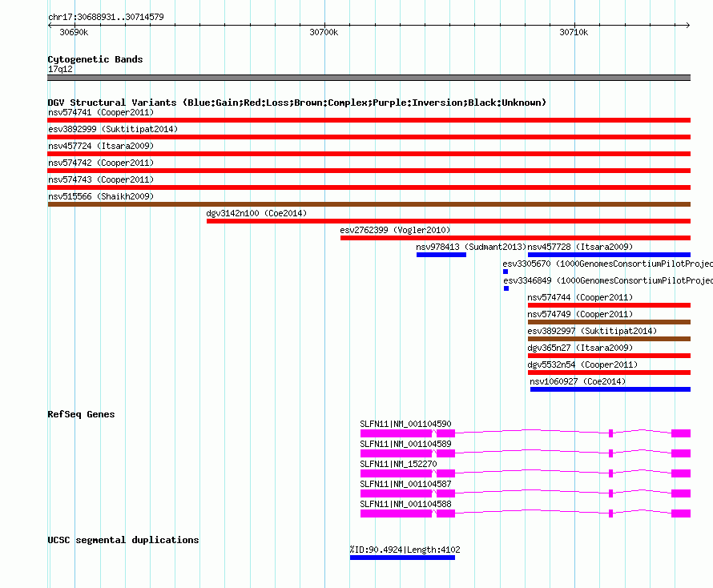Select the red bar under dgv365n27 (Itsara2009)
713x588 pixels.
tap(609, 356)
